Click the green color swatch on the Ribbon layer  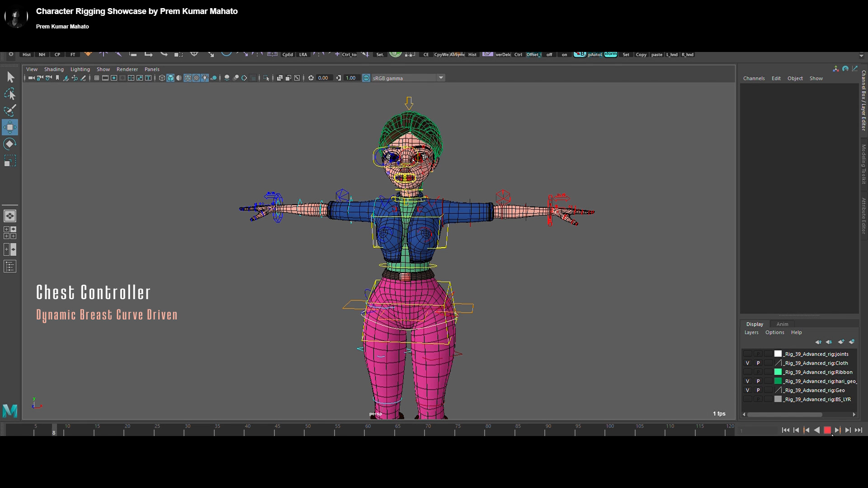click(778, 372)
